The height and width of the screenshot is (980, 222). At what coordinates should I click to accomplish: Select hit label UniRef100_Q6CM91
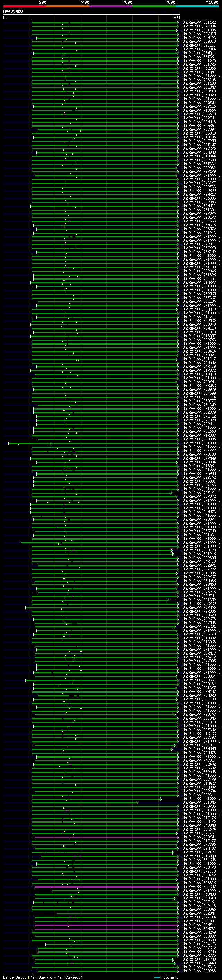point(199,921)
